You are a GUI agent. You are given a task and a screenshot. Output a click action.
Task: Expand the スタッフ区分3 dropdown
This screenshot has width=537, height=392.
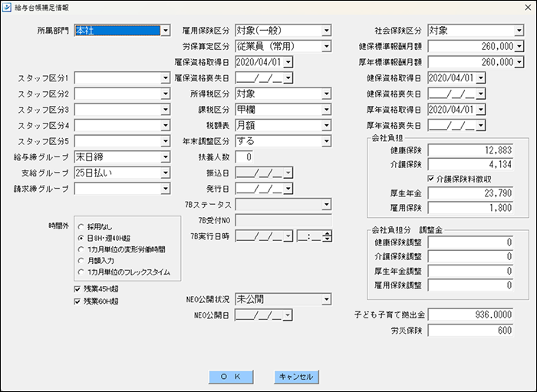pos(165,110)
